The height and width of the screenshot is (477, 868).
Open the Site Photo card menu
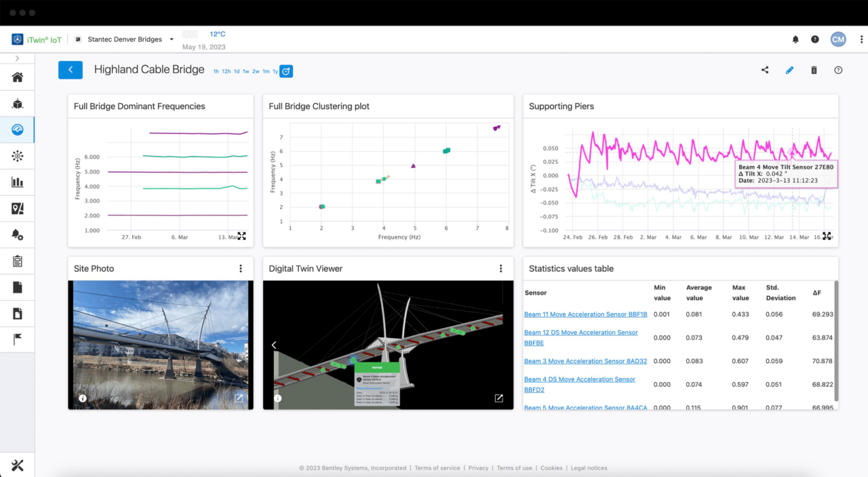coord(241,268)
